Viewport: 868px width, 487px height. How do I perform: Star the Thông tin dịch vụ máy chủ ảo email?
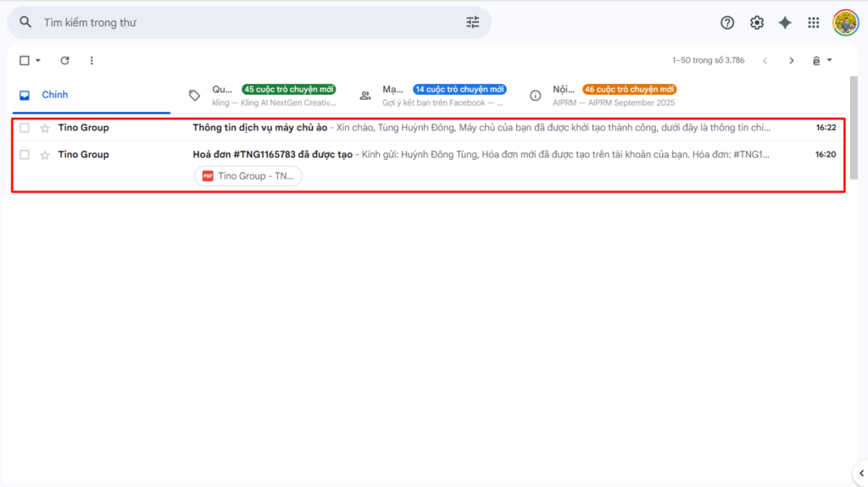[45, 129]
